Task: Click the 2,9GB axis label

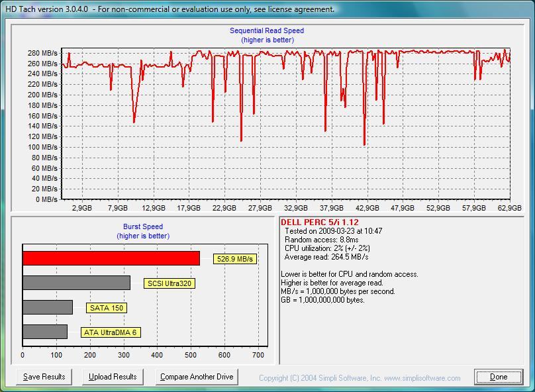Action: 82,208
